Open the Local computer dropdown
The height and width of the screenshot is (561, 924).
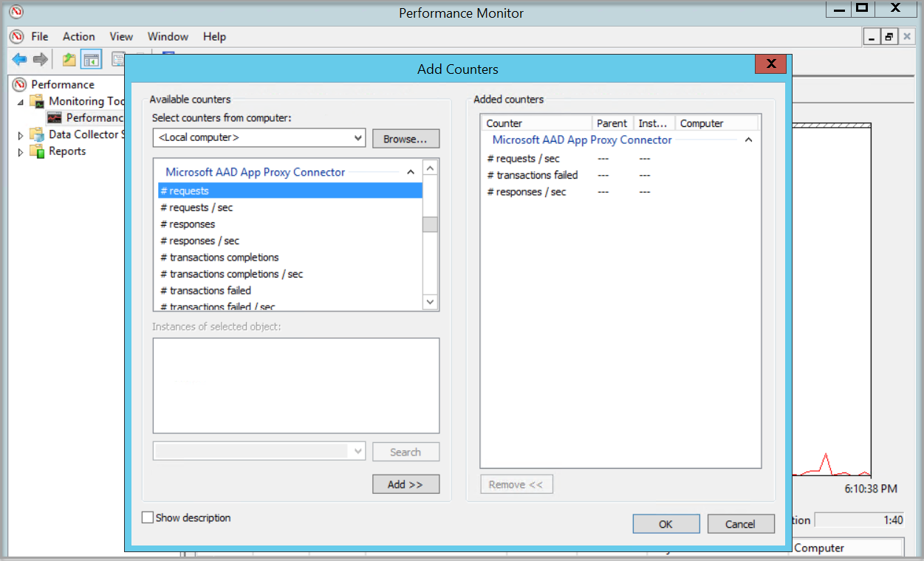point(358,138)
